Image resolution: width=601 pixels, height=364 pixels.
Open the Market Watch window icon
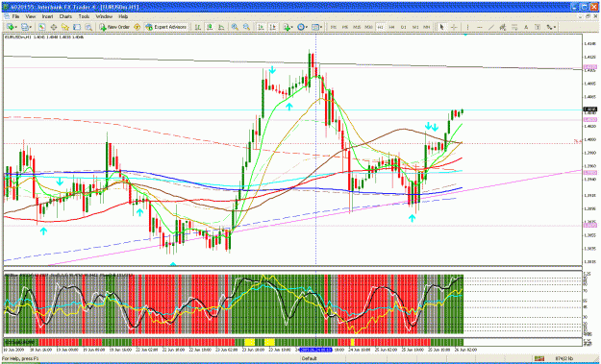coord(41,27)
